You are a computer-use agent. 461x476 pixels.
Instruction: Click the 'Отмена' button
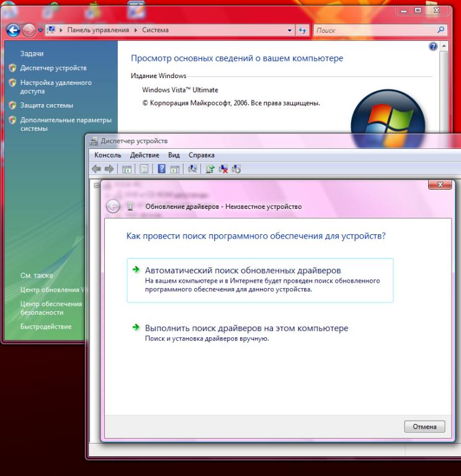click(x=424, y=426)
